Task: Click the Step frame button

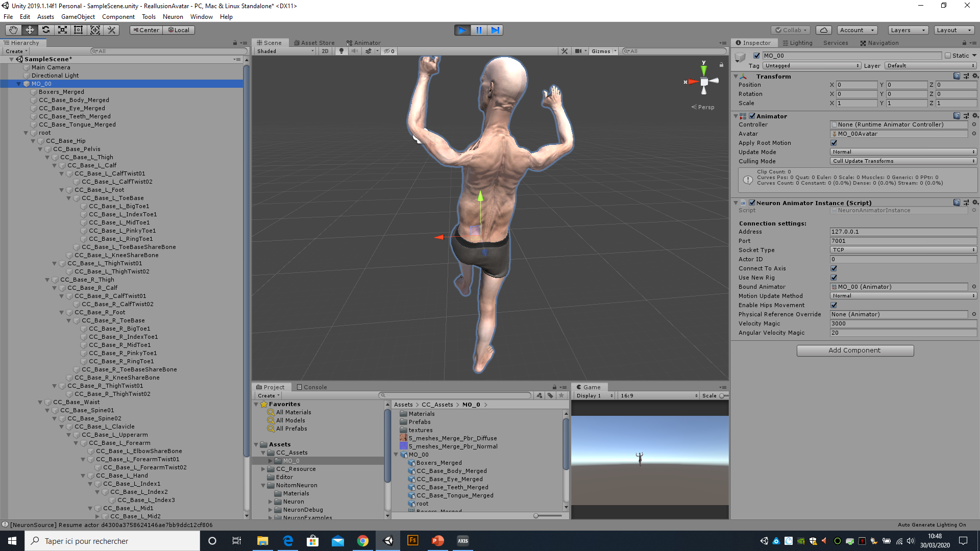Action: [495, 30]
